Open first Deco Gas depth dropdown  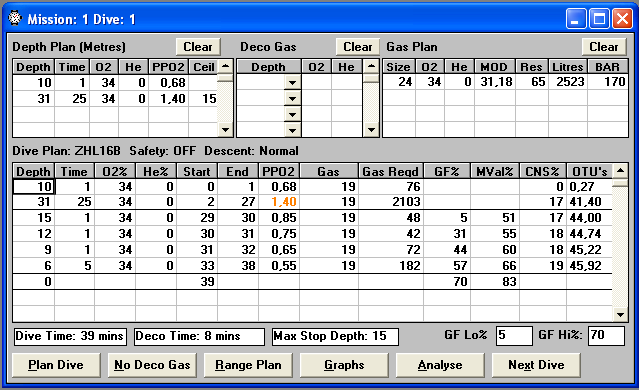292,83
